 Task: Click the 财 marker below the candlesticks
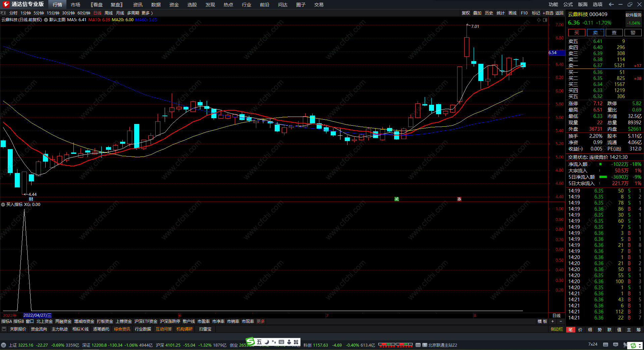(31, 199)
